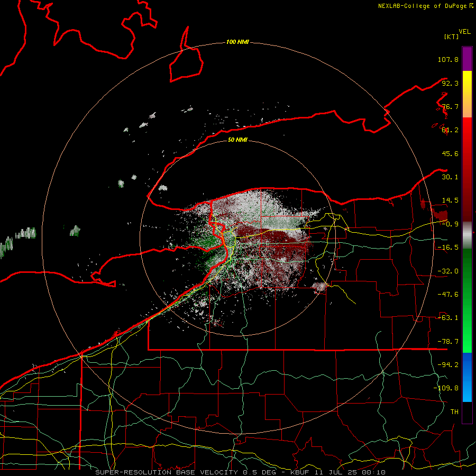The image size is (476, 476).
Task: Click the -47.6 value on velocity scale
Action: point(448,295)
